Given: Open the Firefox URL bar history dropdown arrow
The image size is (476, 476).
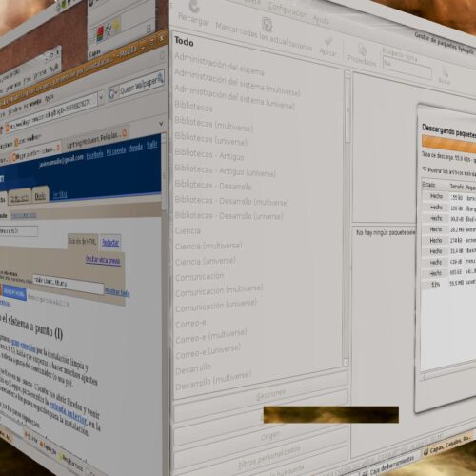Looking at the screenshot, I should pos(101,97).
